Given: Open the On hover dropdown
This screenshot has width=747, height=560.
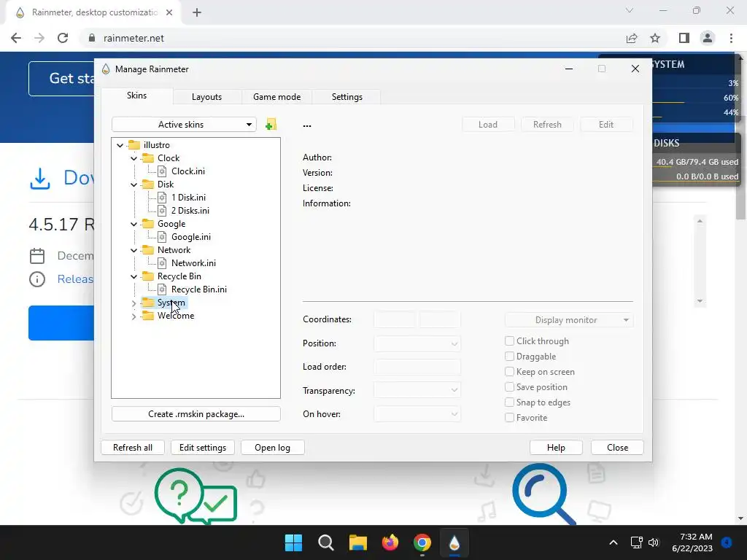Looking at the screenshot, I should pos(417,414).
